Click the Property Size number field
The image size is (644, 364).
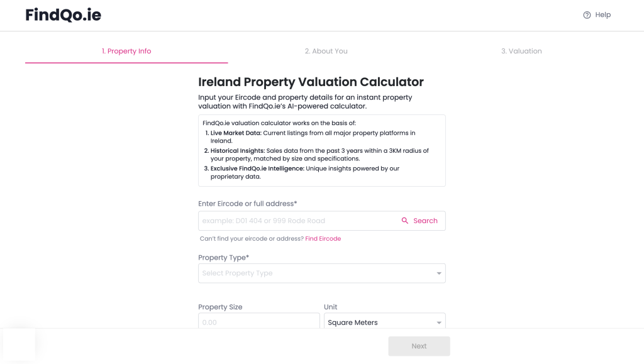coord(258,321)
